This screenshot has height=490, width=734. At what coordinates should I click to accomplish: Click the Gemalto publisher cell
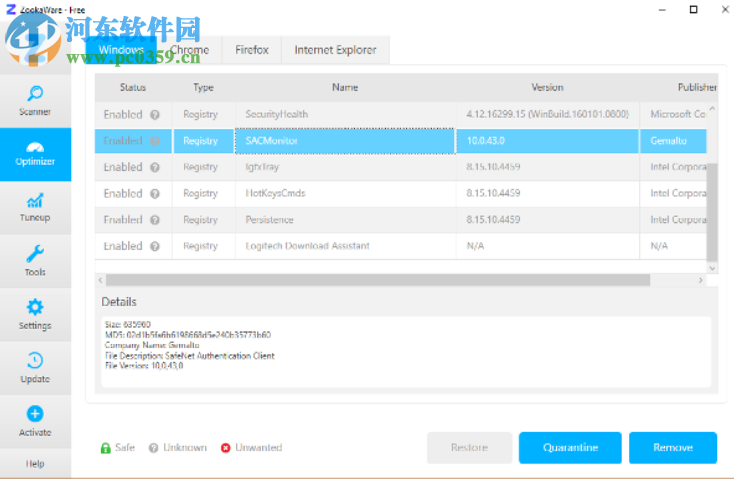coord(673,141)
